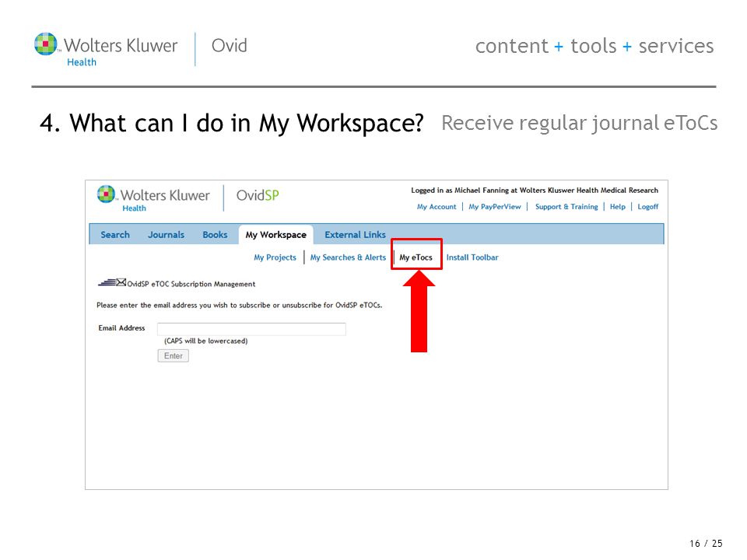Click Logoff link

pos(648,207)
